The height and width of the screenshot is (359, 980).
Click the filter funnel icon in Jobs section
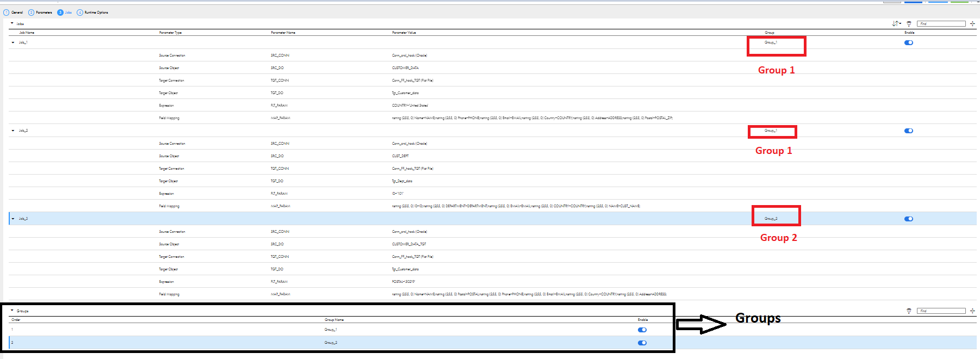coord(909,23)
